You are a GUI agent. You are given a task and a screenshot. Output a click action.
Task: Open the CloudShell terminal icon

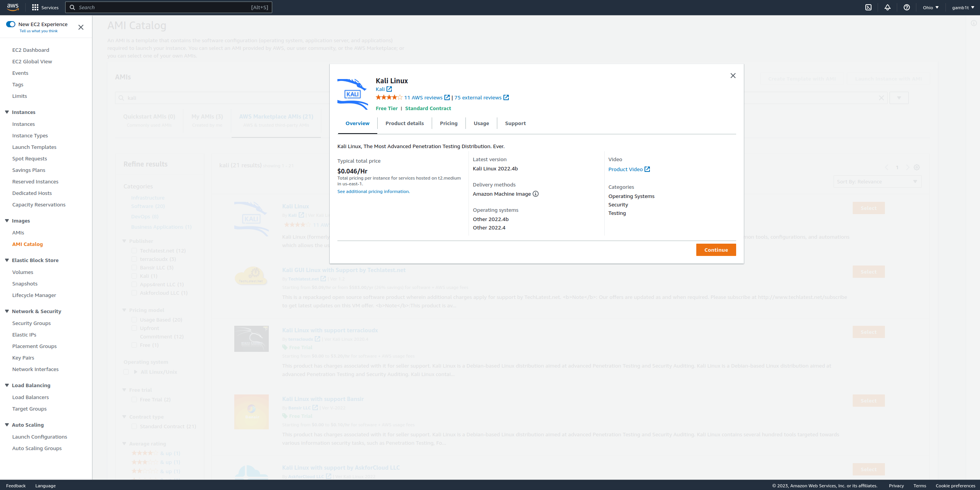tap(868, 7)
